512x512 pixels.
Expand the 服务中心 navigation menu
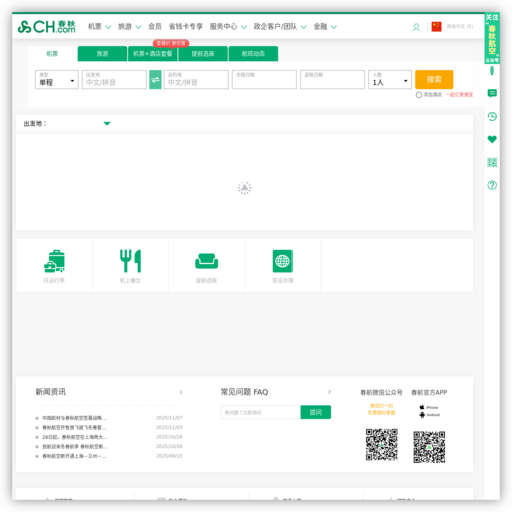(x=228, y=27)
